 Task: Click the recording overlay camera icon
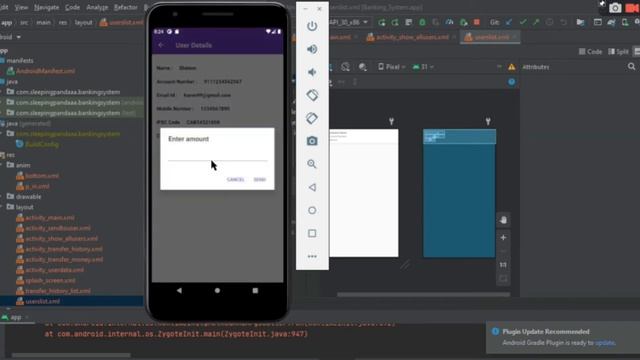pos(615,8)
